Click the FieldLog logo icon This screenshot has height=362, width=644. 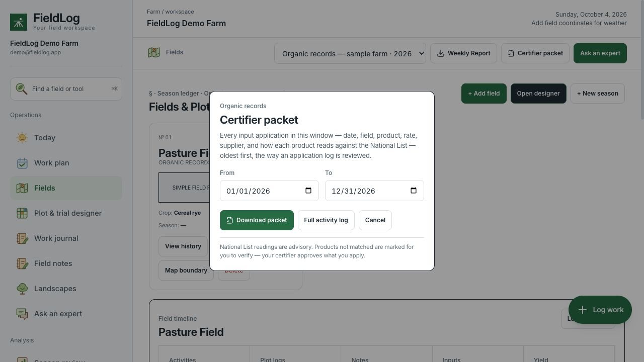pos(19,22)
